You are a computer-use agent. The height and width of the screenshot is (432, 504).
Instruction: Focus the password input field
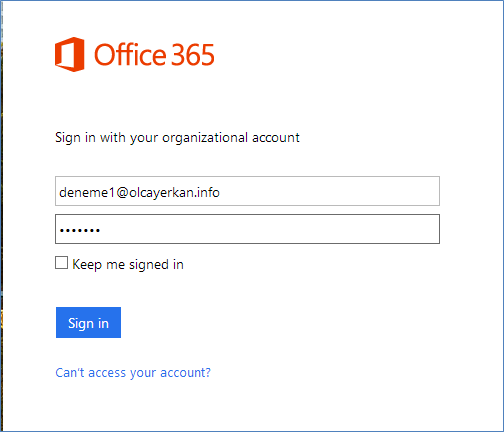247,229
